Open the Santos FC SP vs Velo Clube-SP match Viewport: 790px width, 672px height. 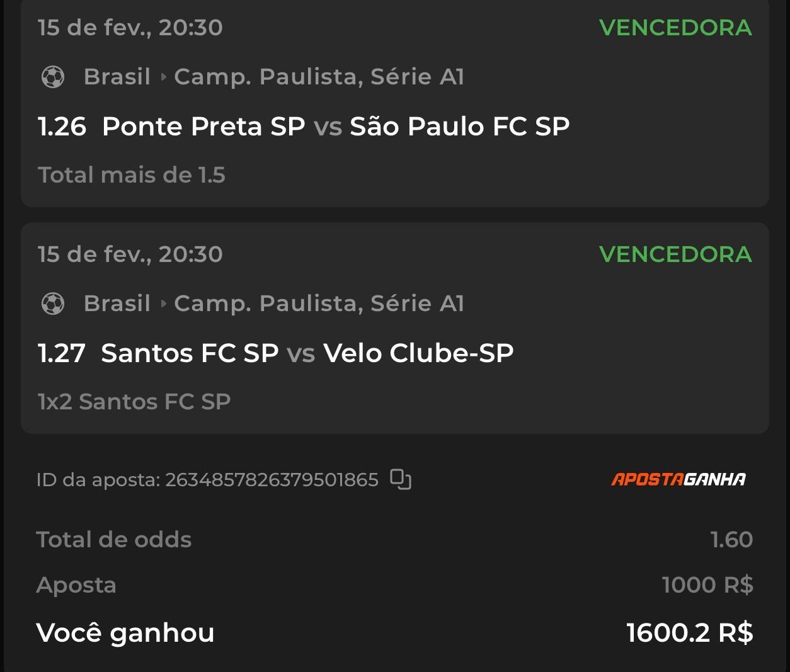[307, 353]
